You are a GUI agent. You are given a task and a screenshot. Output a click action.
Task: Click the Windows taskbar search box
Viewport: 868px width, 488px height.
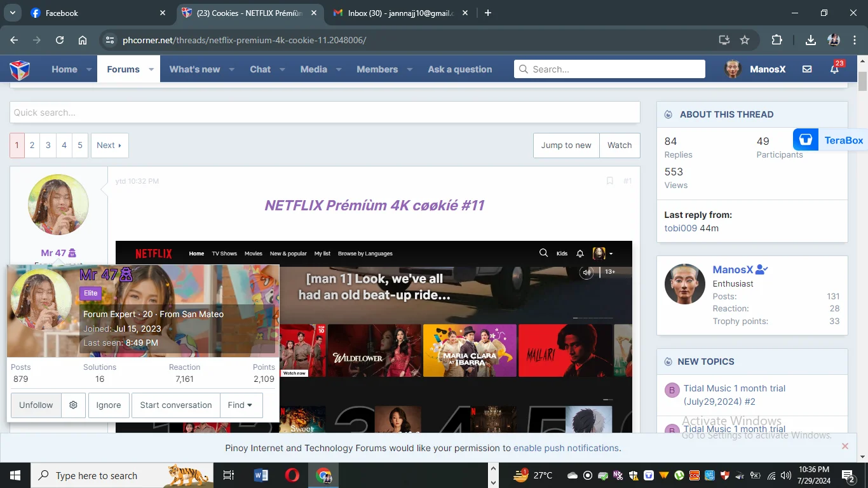122,475
